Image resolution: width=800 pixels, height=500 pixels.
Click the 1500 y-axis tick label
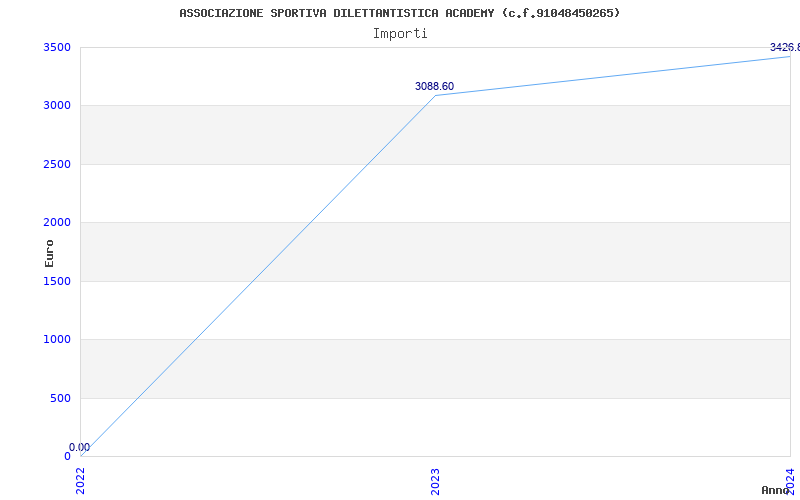tap(59, 281)
